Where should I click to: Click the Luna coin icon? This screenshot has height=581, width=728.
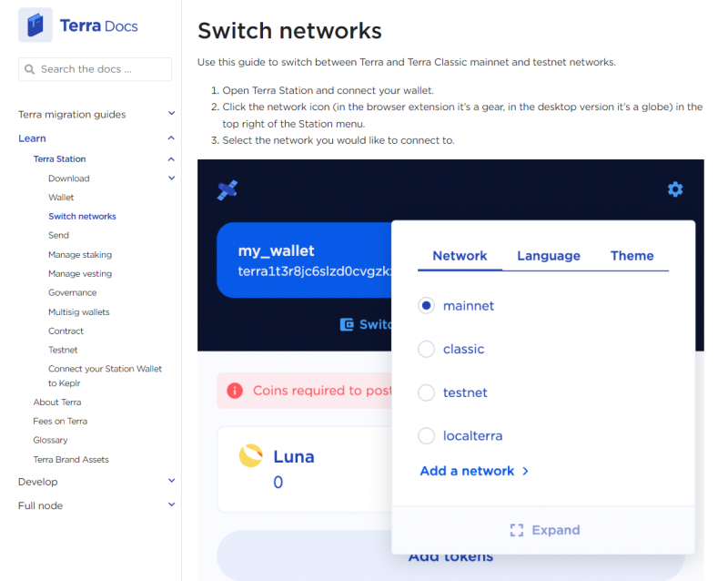tap(251, 455)
